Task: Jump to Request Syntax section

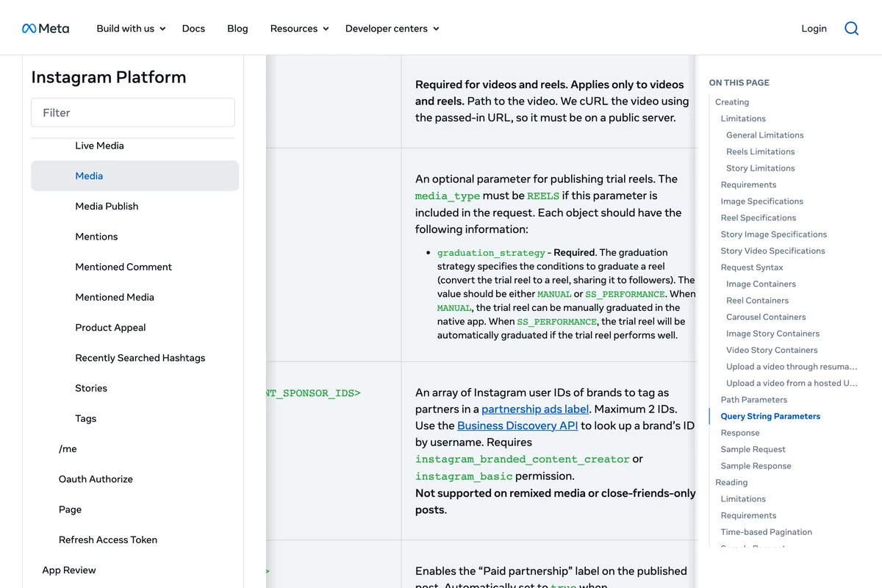Action: [752, 268]
